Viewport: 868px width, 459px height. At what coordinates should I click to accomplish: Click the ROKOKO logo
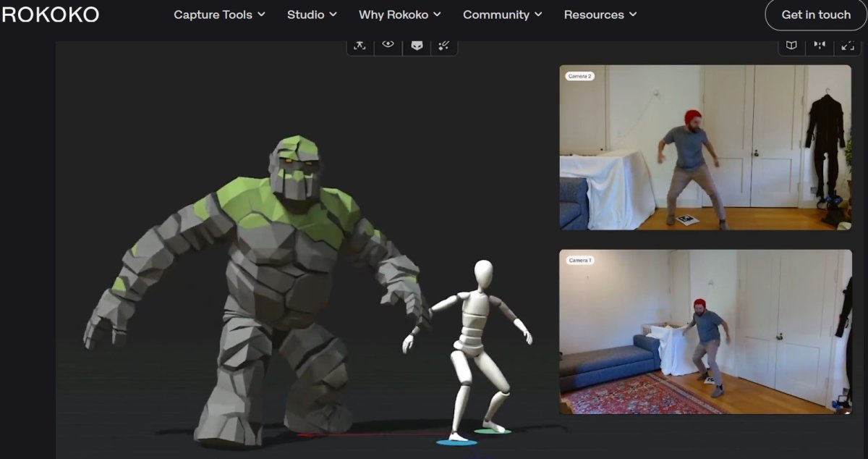point(50,14)
